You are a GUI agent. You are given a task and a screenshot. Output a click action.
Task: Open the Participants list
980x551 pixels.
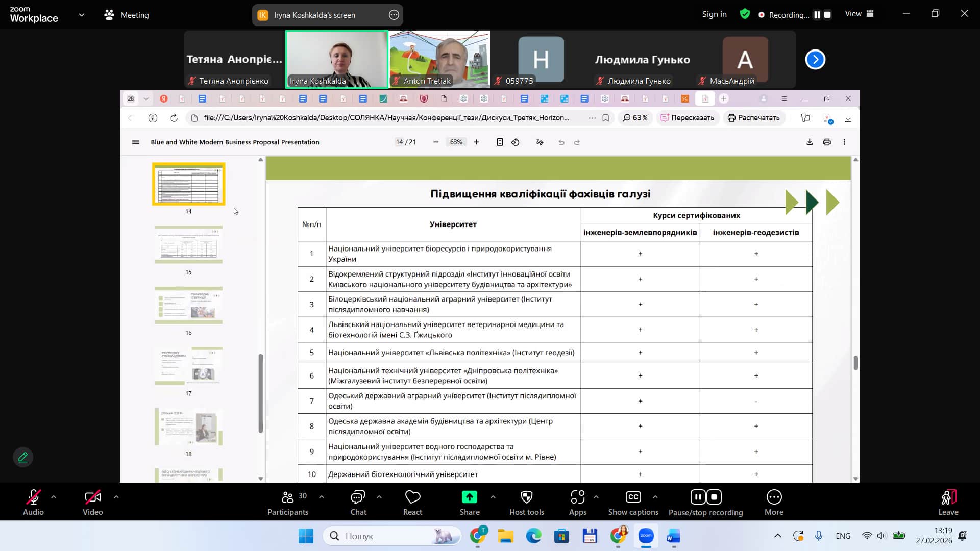coord(288,502)
